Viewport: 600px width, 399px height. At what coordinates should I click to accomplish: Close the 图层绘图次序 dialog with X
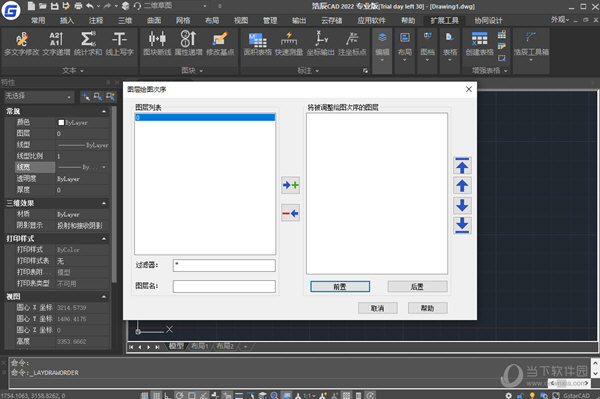coord(469,89)
